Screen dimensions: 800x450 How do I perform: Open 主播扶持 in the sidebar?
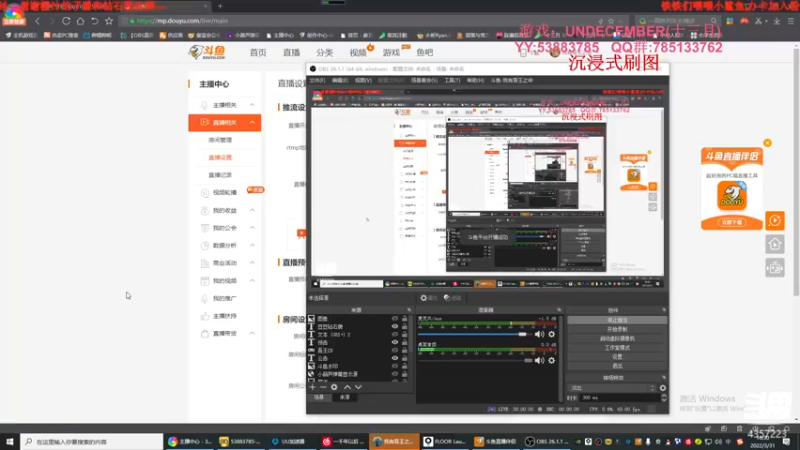tap(224, 316)
